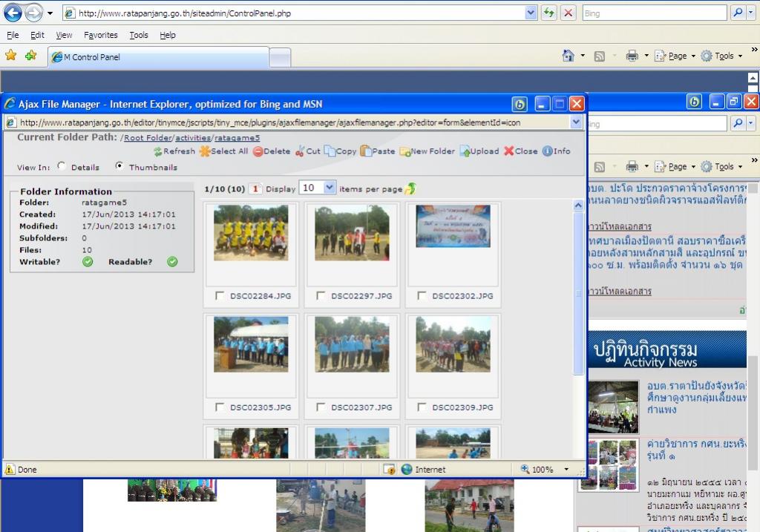Image resolution: width=760 pixels, height=532 pixels.
Task: Click the Copy toolbar item
Action: pyautogui.click(x=340, y=151)
